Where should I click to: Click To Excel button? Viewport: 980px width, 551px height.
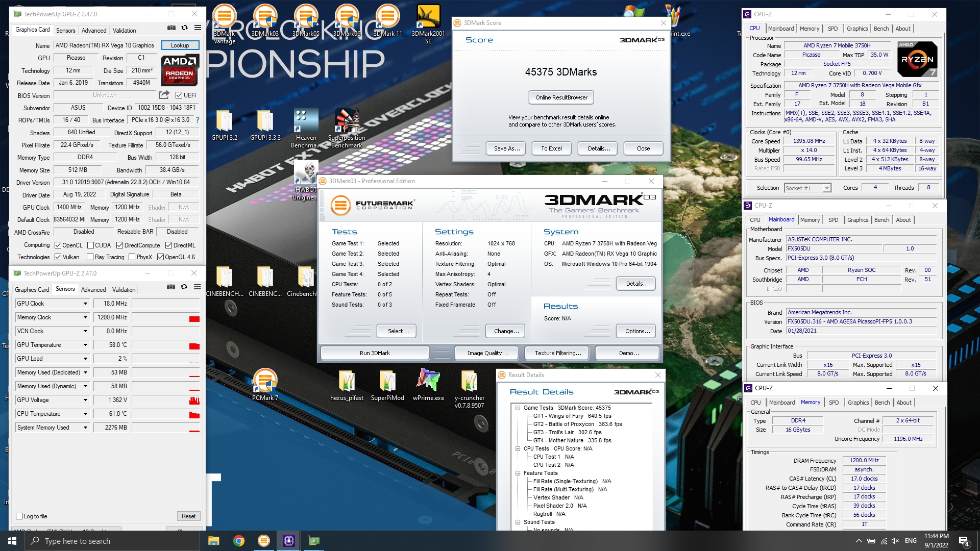tap(551, 148)
